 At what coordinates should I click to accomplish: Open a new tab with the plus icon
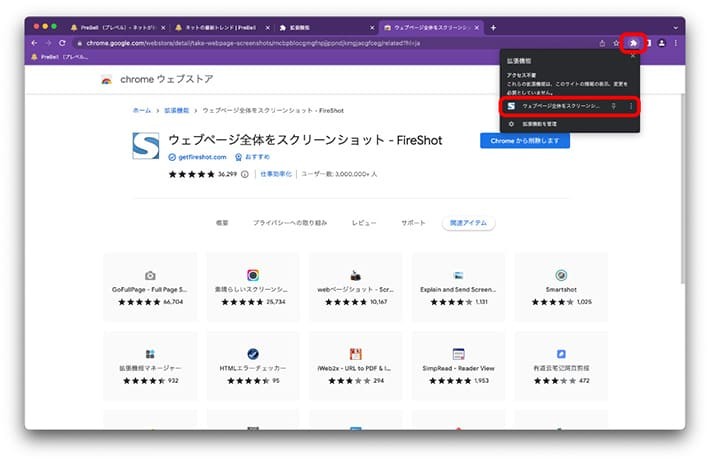(x=493, y=28)
